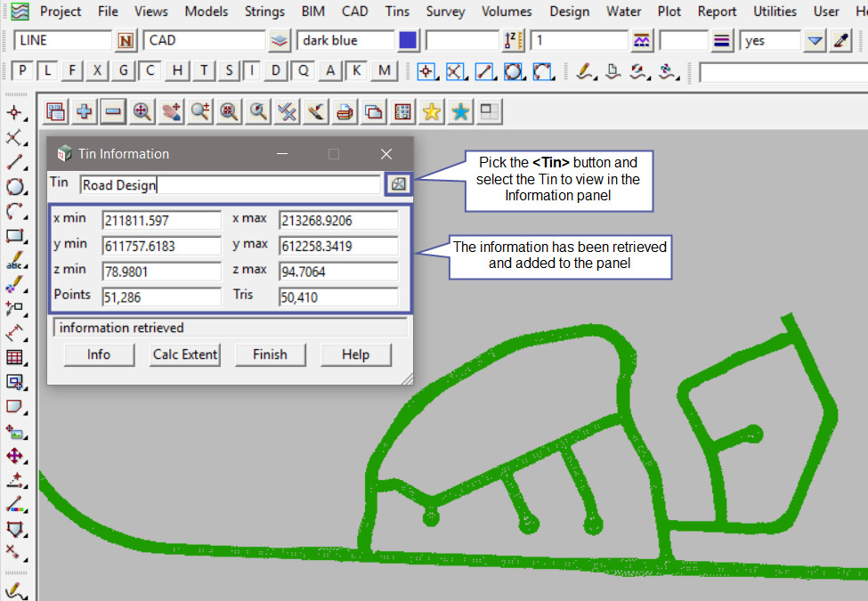Click the yellow star icon
Screen dimensions: 868x601
click(x=431, y=111)
